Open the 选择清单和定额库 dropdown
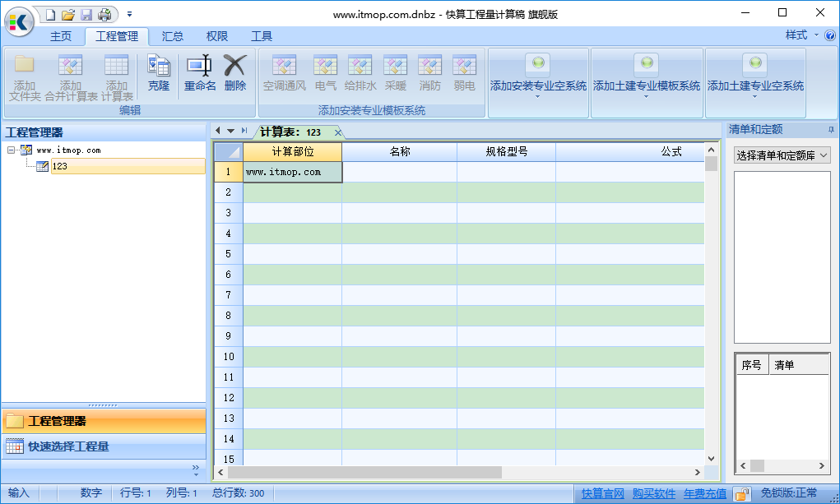 tap(782, 155)
